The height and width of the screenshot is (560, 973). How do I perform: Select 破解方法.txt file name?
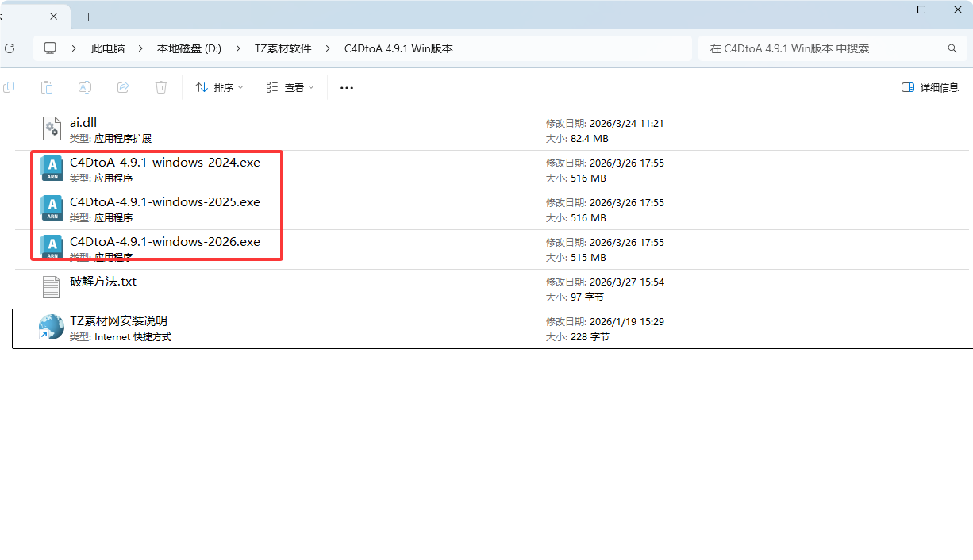[x=103, y=282]
